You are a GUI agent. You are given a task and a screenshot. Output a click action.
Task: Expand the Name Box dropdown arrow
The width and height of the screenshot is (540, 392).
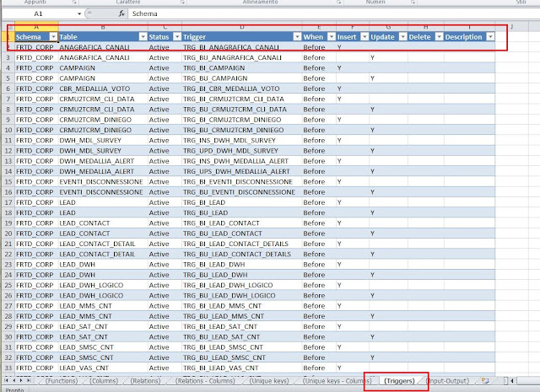[79, 13]
